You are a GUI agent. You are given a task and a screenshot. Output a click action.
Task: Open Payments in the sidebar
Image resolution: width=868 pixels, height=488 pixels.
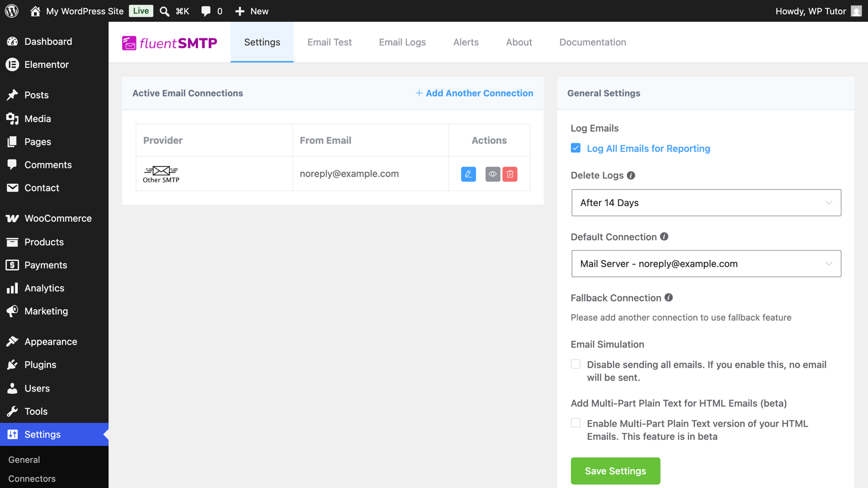click(54, 265)
